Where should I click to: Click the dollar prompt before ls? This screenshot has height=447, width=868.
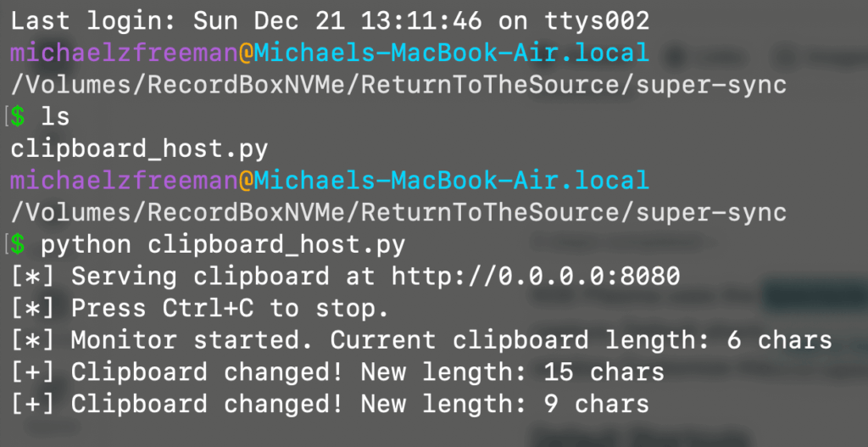click(x=18, y=117)
